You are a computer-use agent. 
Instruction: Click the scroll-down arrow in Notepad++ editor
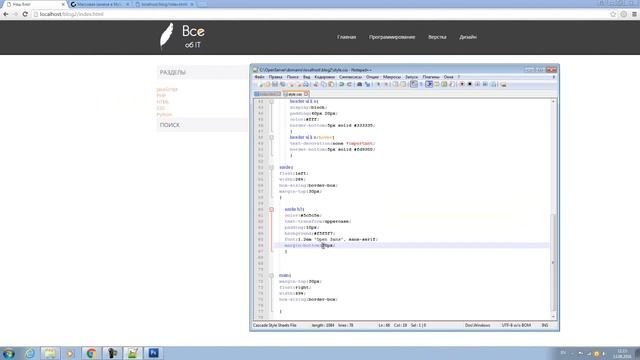coord(553,316)
